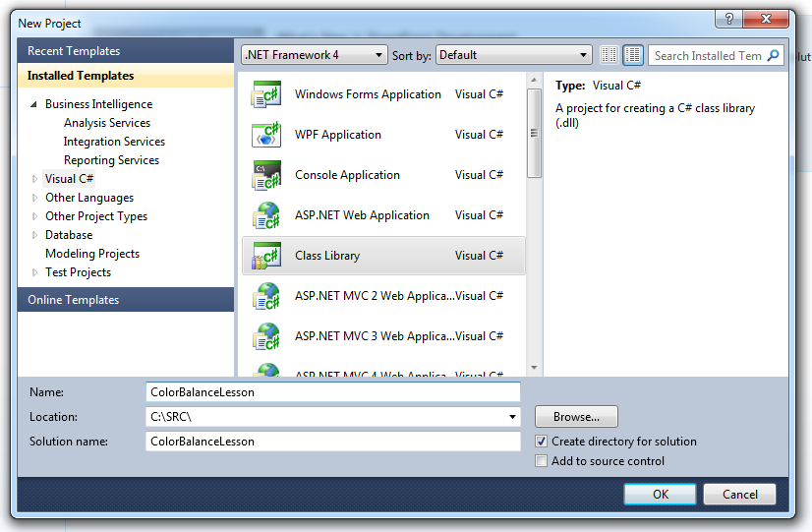812x532 pixels.
Task: Select ASP.NET MVC 3 Web Application text
Action: [375, 336]
